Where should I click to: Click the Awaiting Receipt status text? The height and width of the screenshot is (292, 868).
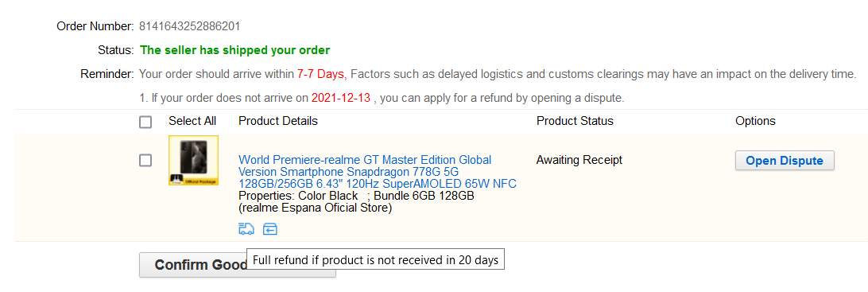[579, 160]
